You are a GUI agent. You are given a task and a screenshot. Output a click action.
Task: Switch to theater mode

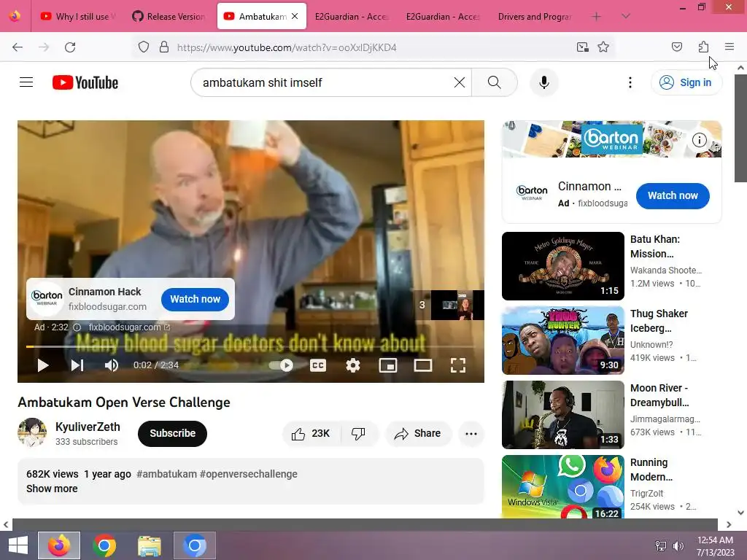(422, 365)
